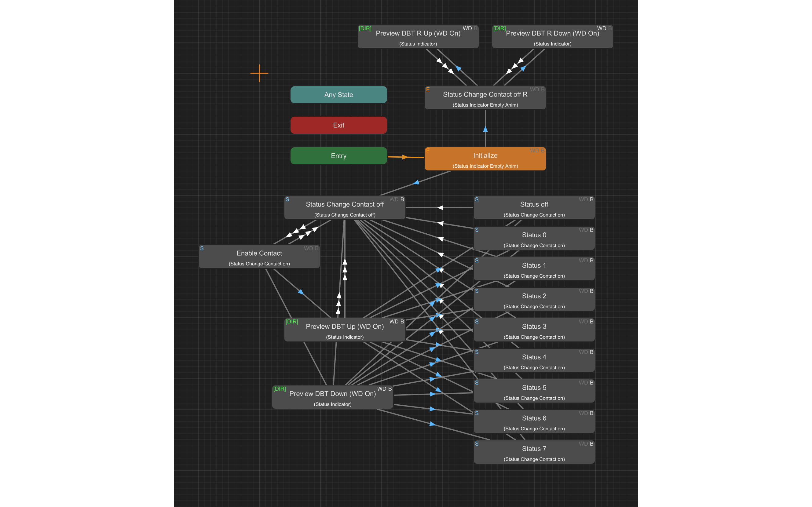Click DIR tag on Preview DBT R Down node
The width and height of the screenshot is (812, 507).
499,28
